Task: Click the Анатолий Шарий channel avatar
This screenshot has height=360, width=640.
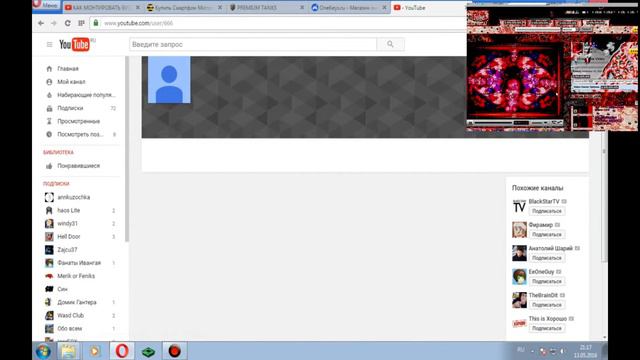Action: click(x=519, y=253)
